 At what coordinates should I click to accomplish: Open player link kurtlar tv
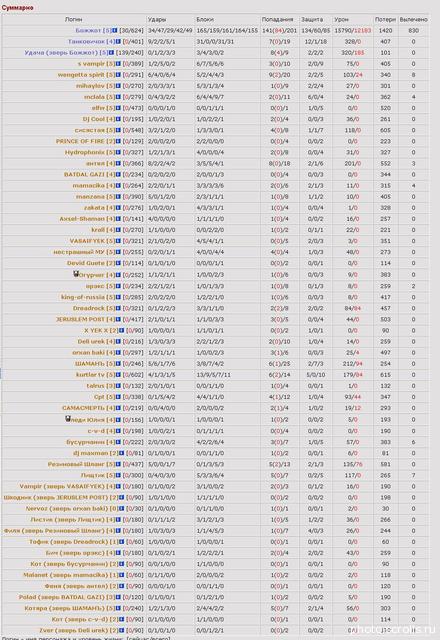pyautogui.click(x=96, y=375)
